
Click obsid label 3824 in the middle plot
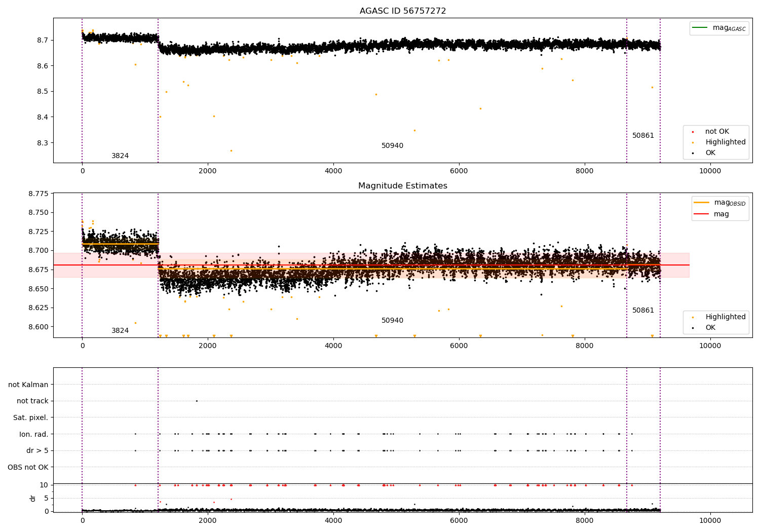point(120,331)
